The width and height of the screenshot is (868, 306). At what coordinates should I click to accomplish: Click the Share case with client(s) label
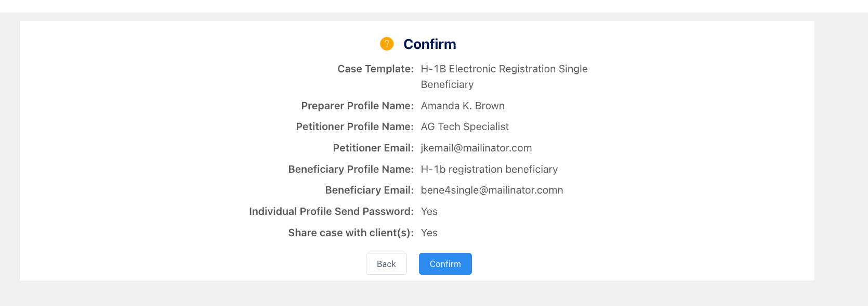pos(351,233)
